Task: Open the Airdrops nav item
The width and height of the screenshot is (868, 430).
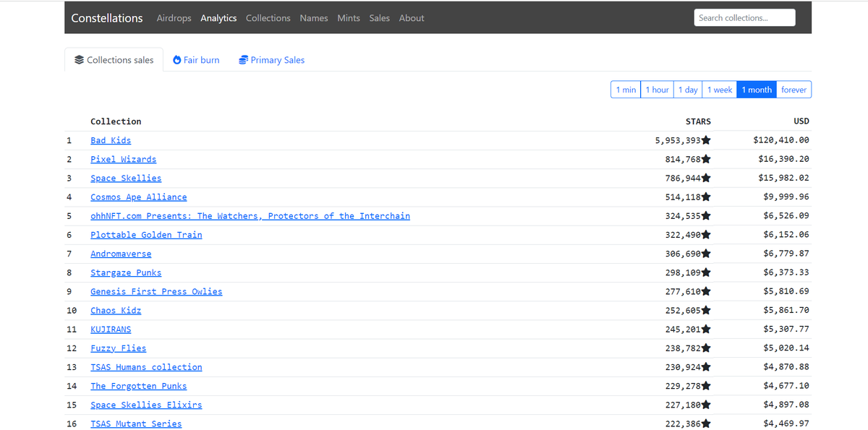Action: [x=174, y=18]
